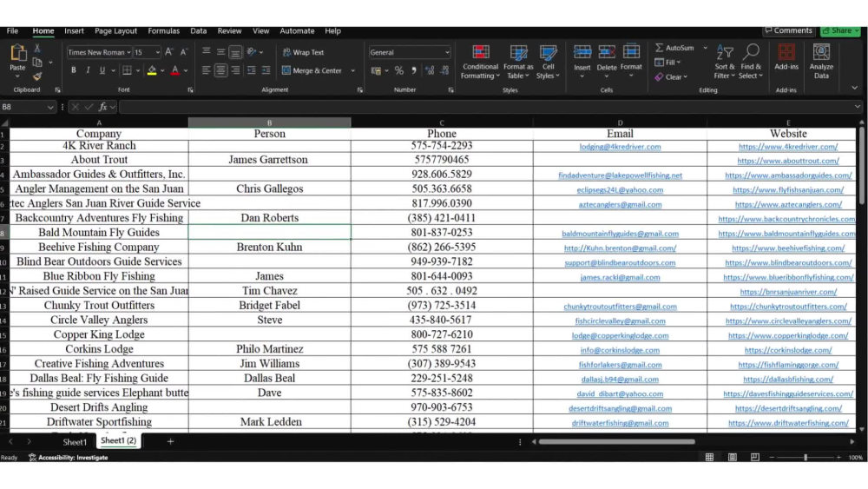The image size is (868, 489).
Task: Increase font size with the large A icon
Action: 169,52
